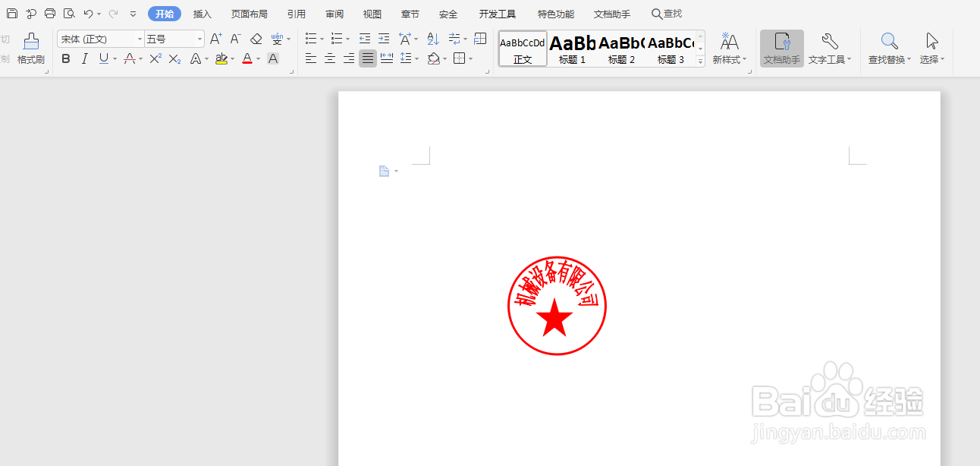980x466 pixels.
Task: Apply superscript X² formatting
Action: [x=155, y=58]
